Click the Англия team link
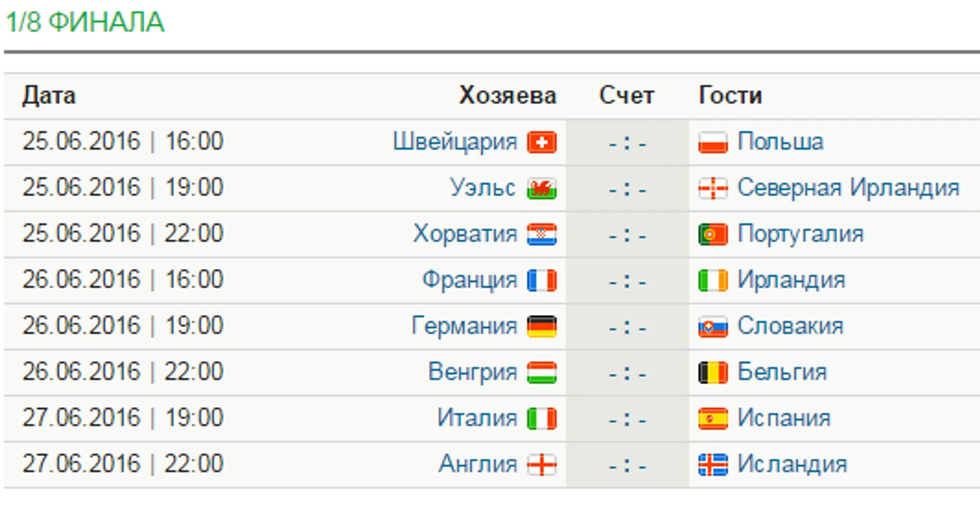The width and height of the screenshot is (980, 505). (x=478, y=463)
